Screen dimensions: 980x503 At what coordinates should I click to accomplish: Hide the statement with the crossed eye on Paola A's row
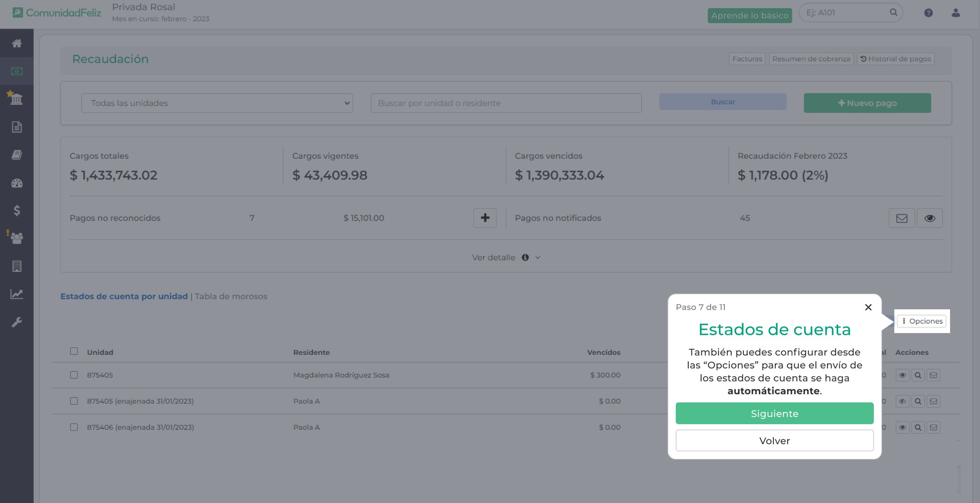[x=902, y=401]
